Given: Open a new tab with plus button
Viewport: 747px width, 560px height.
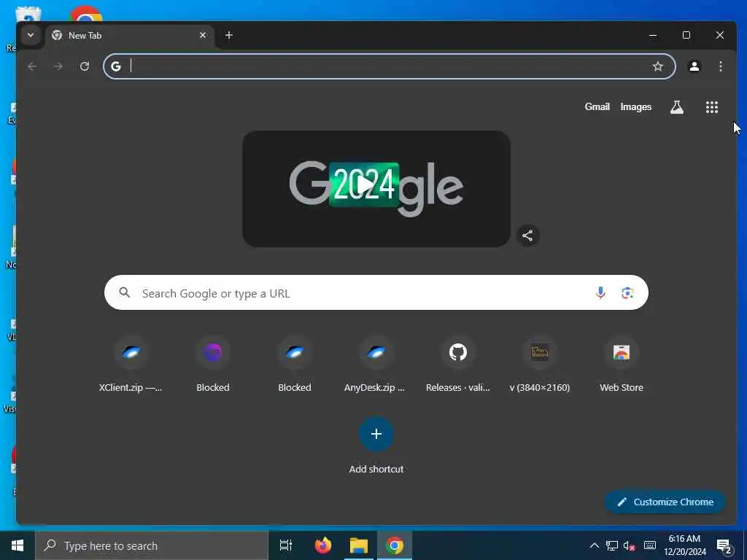Looking at the screenshot, I should (x=229, y=35).
